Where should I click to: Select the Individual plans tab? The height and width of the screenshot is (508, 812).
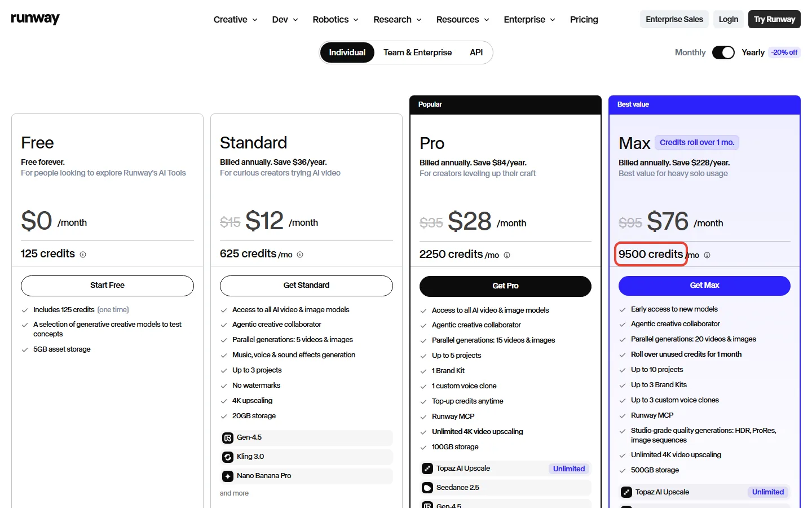tap(347, 52)
